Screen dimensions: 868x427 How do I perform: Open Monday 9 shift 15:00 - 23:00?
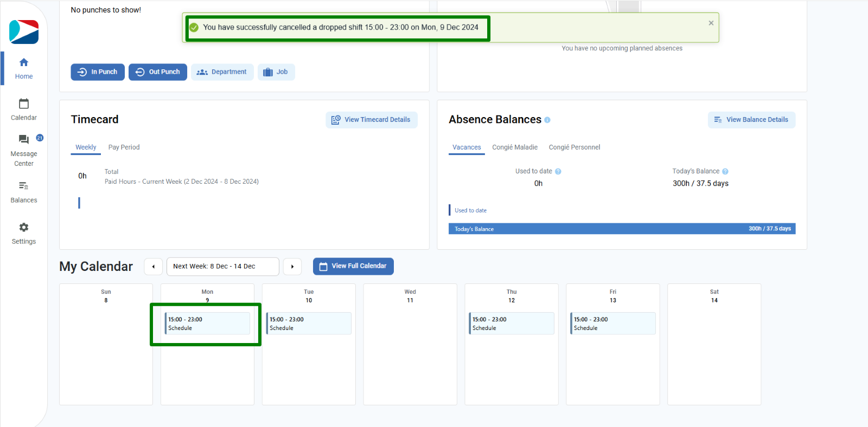pos(207,324)
